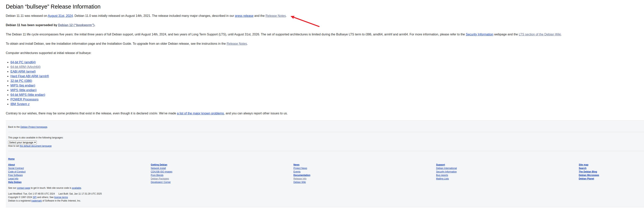The width and height of the screenshot is (644, 223).
Task: Open the default document language link
Action: [36, 146]
